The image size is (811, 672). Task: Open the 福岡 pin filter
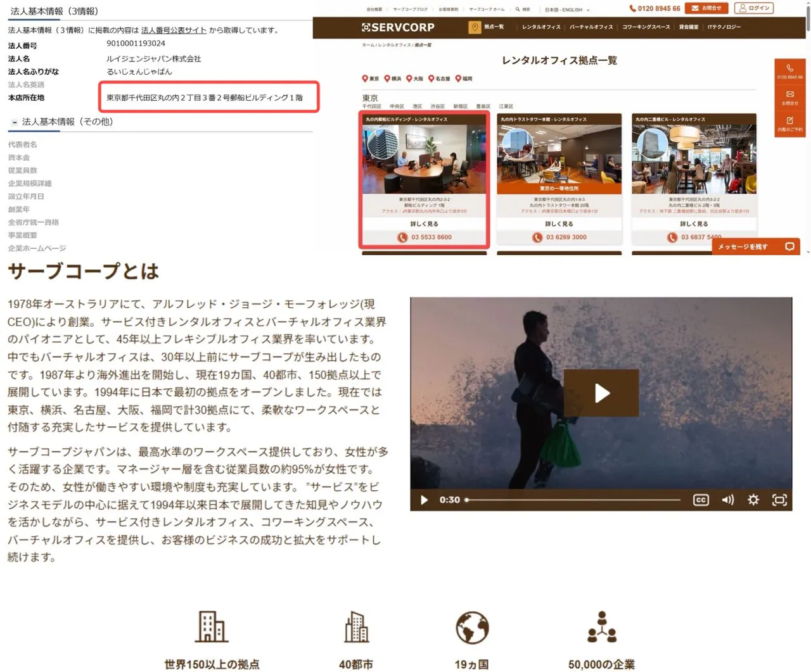(464, 79)
